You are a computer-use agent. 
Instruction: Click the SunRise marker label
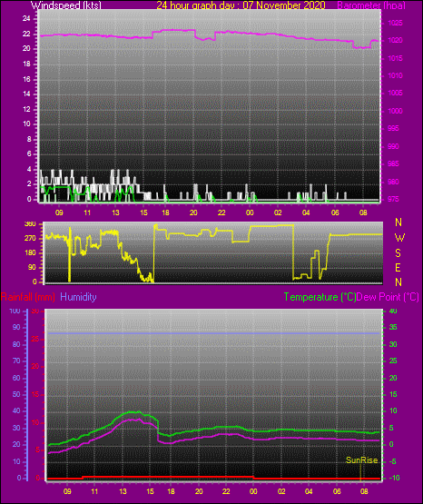point(361,460)
